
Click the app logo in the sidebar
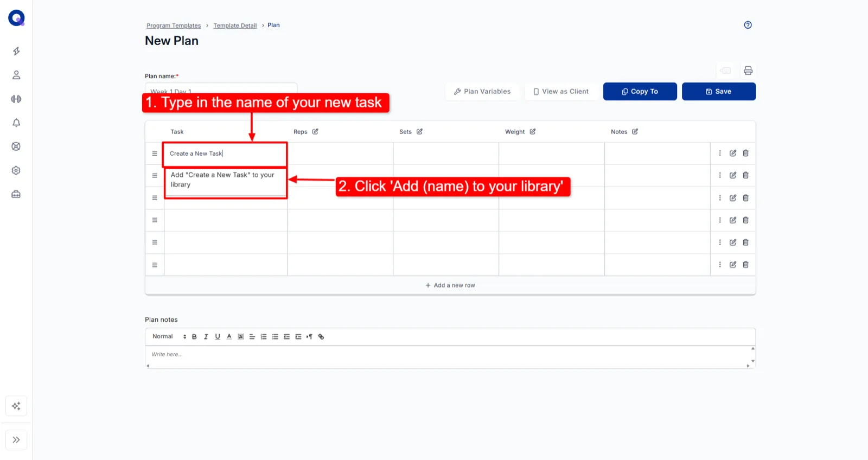click(x=16, y=18)
